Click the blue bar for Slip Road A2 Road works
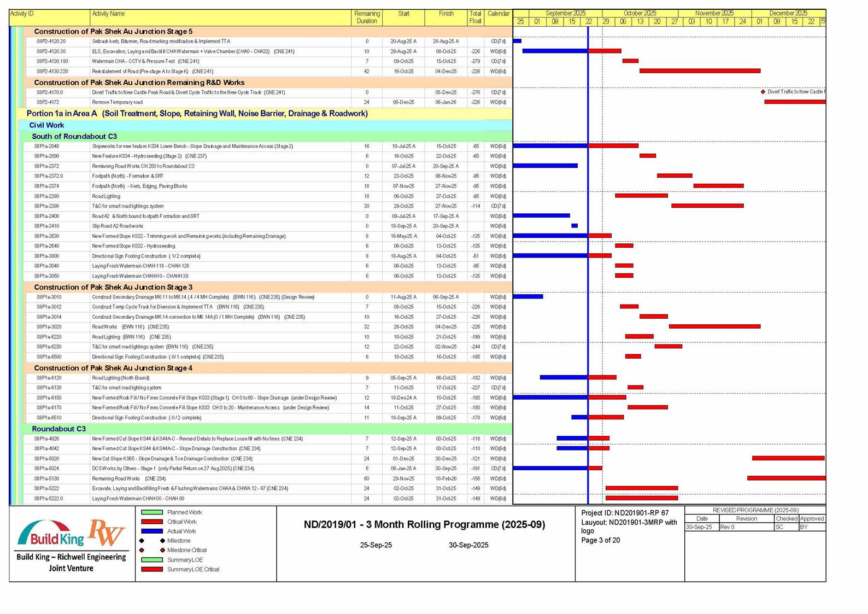The image size is (868, 614). (x=574, y=226)
